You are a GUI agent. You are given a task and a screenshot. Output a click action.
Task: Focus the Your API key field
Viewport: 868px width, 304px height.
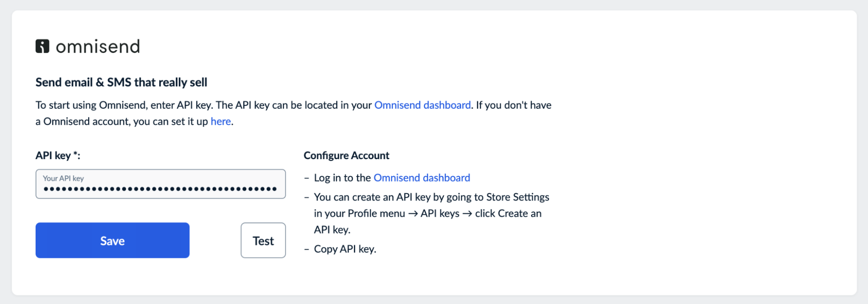pyautogui.click(x=161, y=184)
